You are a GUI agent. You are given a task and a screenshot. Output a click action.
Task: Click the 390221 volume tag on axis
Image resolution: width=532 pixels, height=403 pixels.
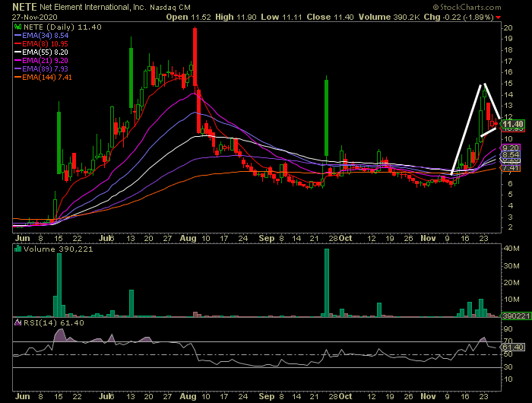pos(516,316)
